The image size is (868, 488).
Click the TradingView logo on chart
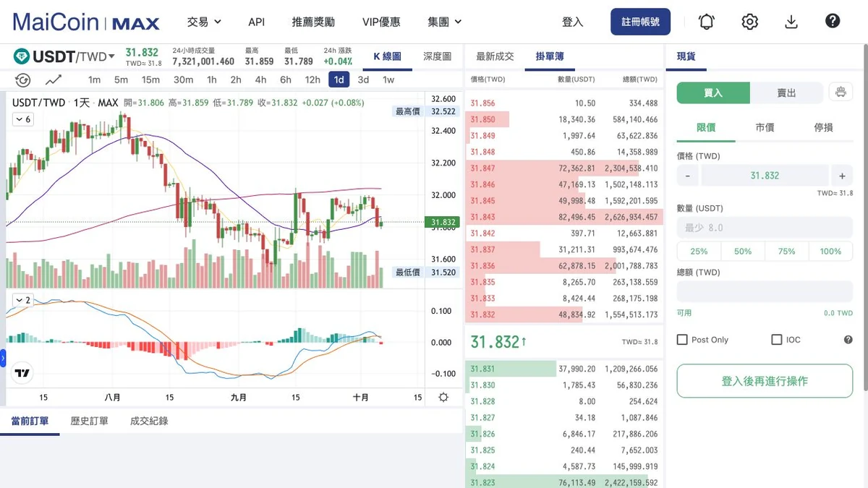coord(22,373)
